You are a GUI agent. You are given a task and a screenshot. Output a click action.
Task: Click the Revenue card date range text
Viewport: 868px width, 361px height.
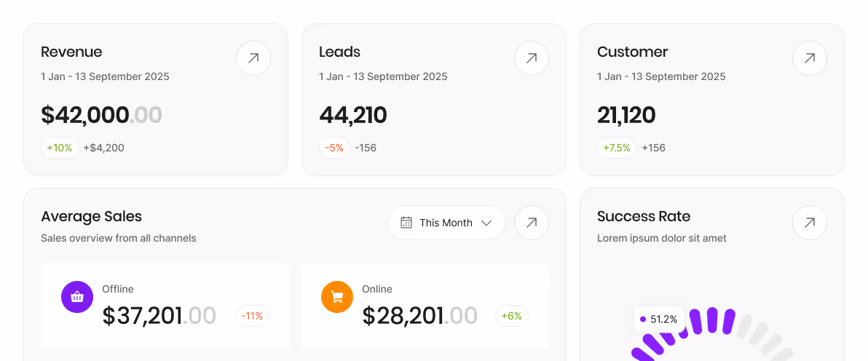105,76
